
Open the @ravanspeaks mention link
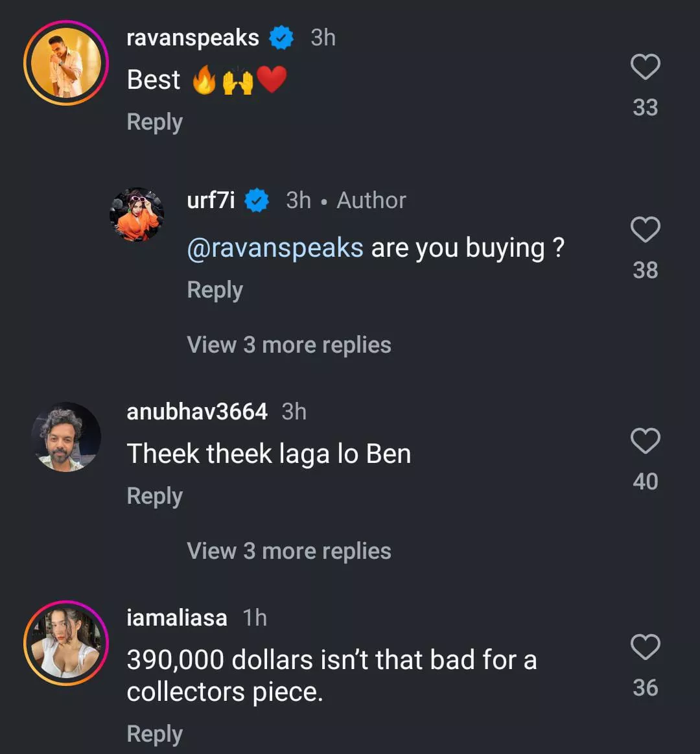click(275, 248)
